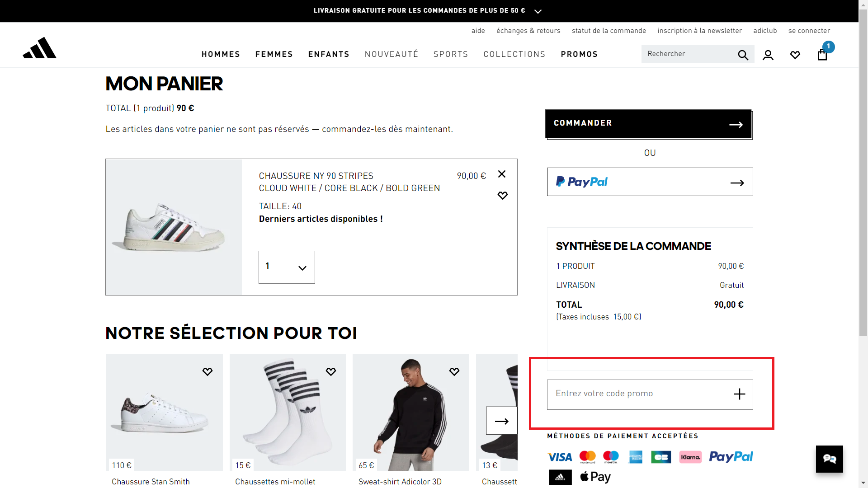Open the shopping bag icon
The height and width of the screenshot is (488, 868).
(822, 55)
